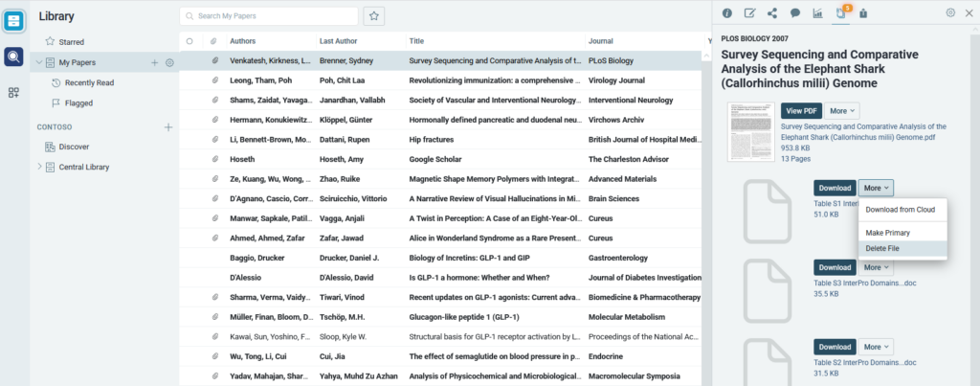
Task: Toggle the select-all circle in table header
Action: click(189, 41)
